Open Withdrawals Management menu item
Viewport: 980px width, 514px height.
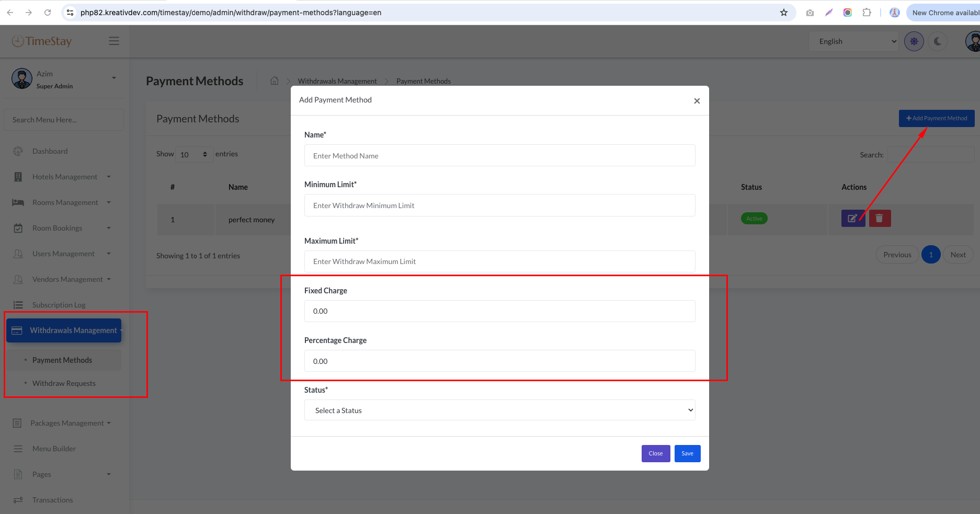(x=64, y=330)
